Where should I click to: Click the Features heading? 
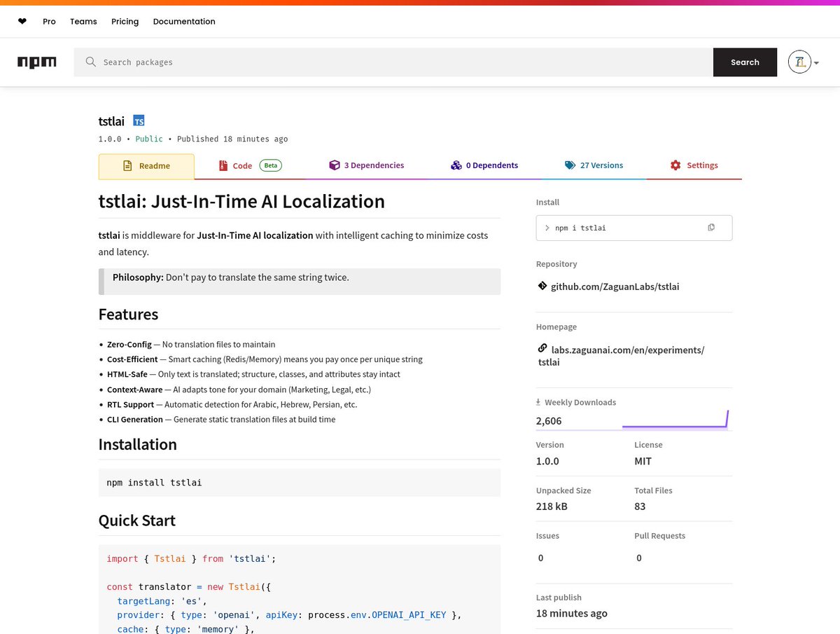pos(128,314)
